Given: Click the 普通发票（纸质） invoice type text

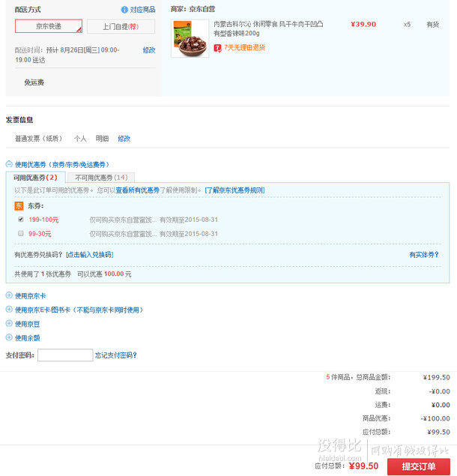Looking at the screenshot, I should point(38,139).
